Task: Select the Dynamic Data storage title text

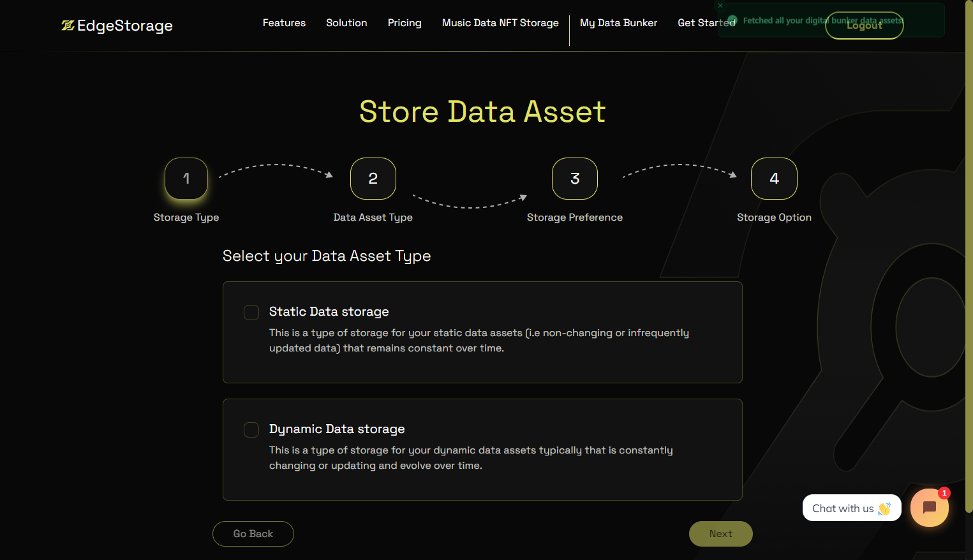Action: click(x=337, y=429)
